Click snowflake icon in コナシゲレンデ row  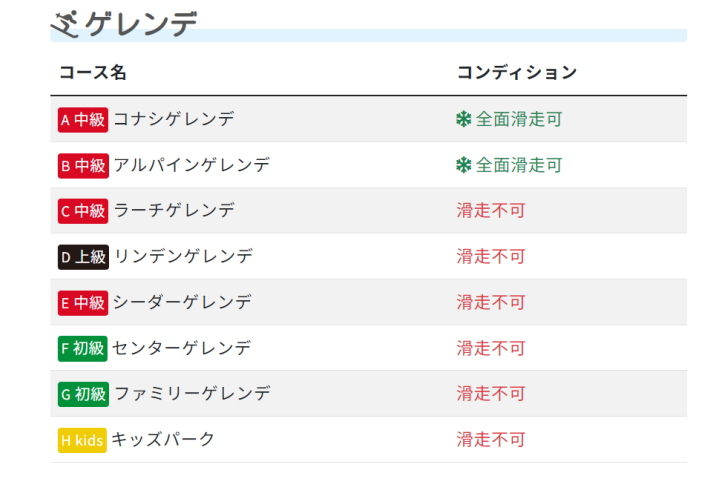coord(463,120)
